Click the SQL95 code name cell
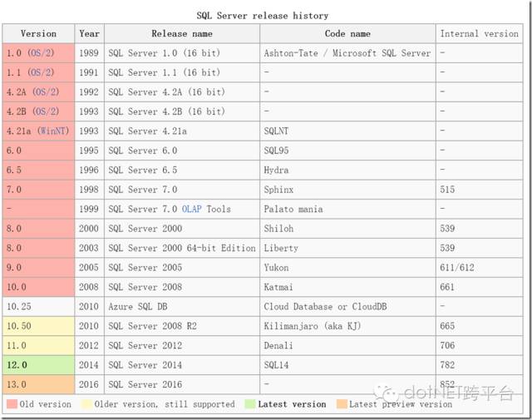 (x=347, y=151)
